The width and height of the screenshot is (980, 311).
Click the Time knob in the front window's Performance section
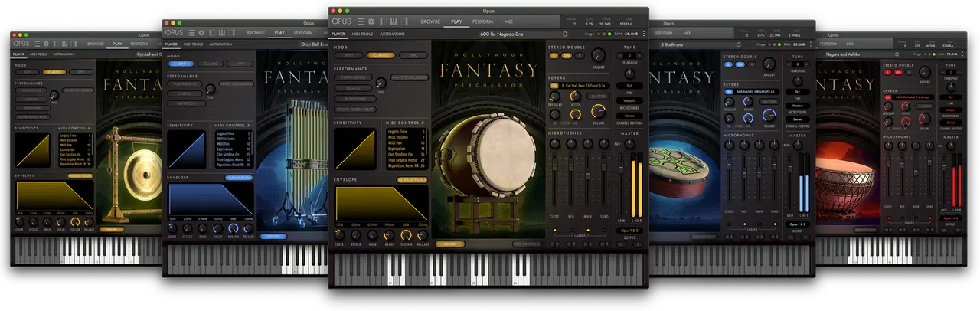tap(380, 83)
